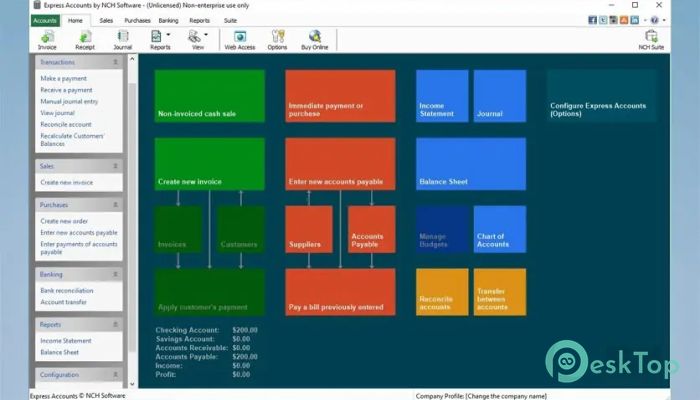The height and width of the screenshot is (400, 700).
Task: Open the Journal toolbar icon
Action: tap(122, 40)
